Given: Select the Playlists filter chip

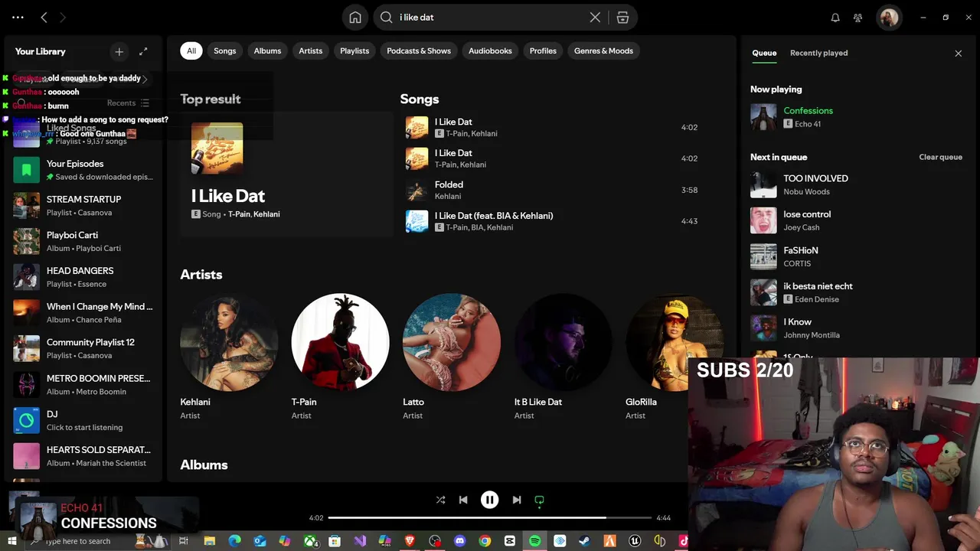Looking at the screenshot, I should tap(354, 51).
